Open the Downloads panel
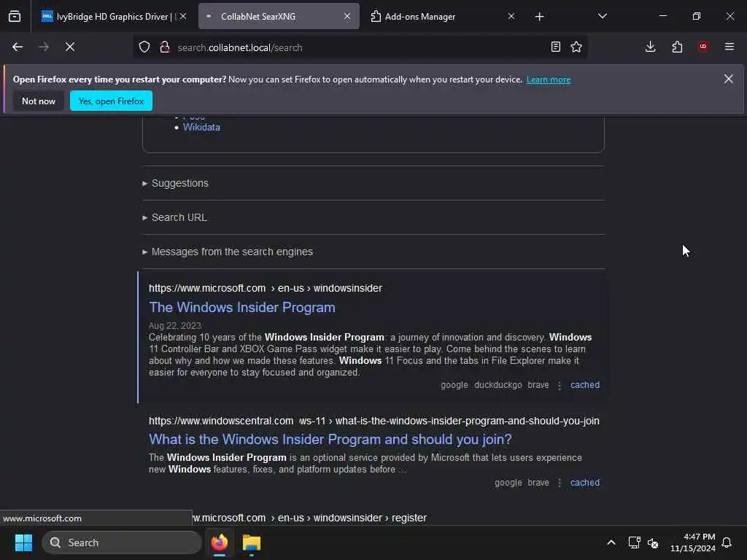Viewport: 747px width, 560px height. point(650,47)
